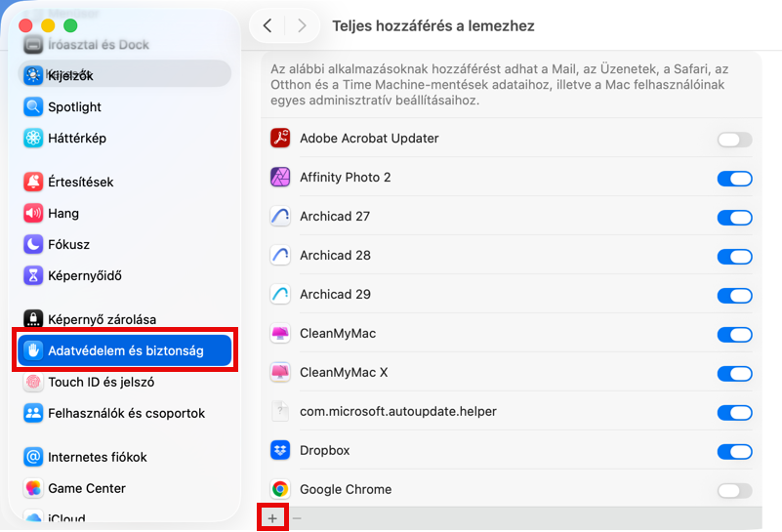Click the Archicad 28 app icon

point(280,256)
